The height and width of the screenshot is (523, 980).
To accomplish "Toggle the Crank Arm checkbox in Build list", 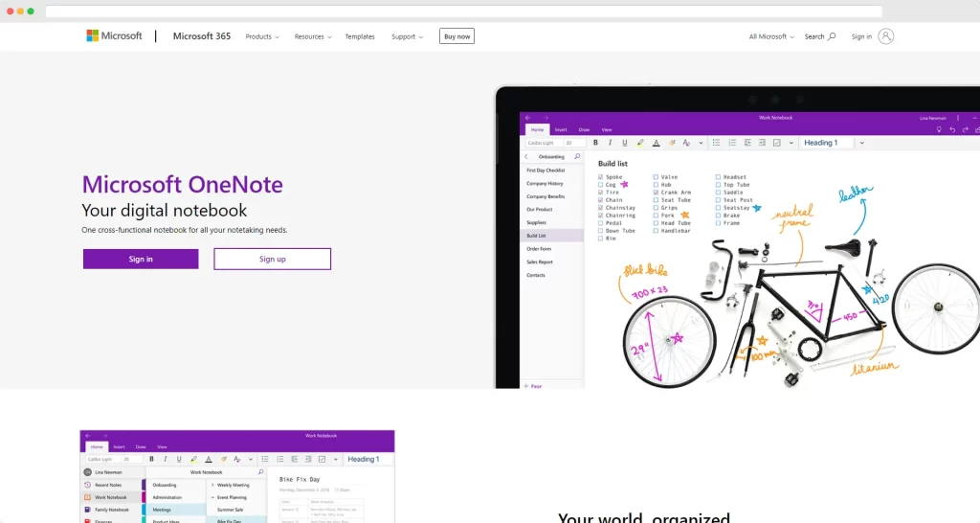I will 656,193.
